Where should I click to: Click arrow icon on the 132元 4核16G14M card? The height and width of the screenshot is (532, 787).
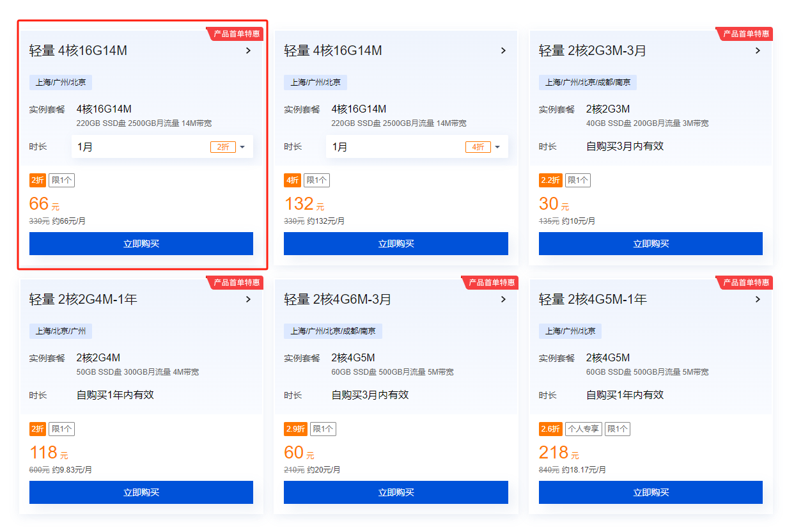tap(503, 51)
